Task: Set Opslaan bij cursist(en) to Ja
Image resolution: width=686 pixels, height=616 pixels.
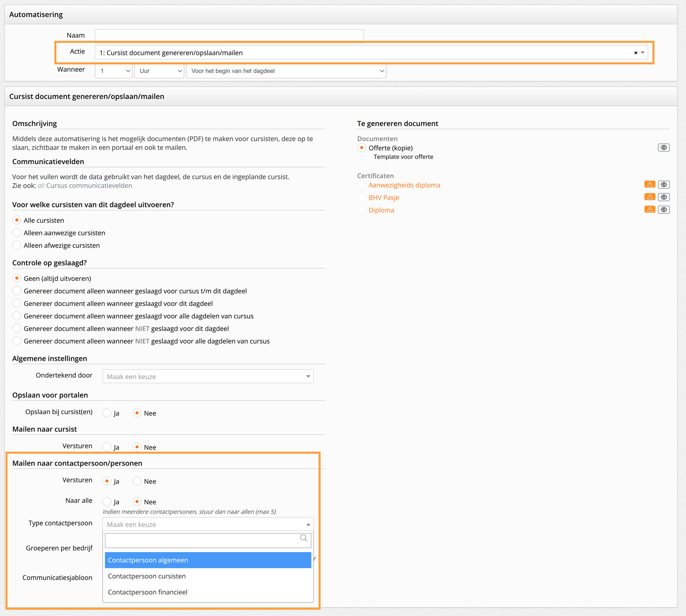Action: [x=107, y=413]
